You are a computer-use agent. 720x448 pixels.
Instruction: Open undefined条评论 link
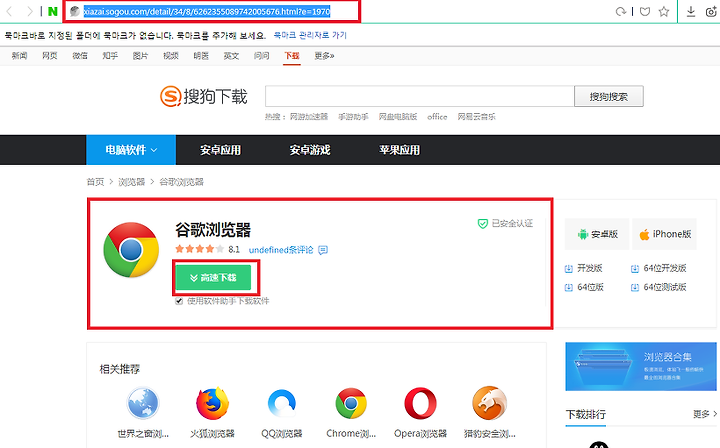pos(281,250)
